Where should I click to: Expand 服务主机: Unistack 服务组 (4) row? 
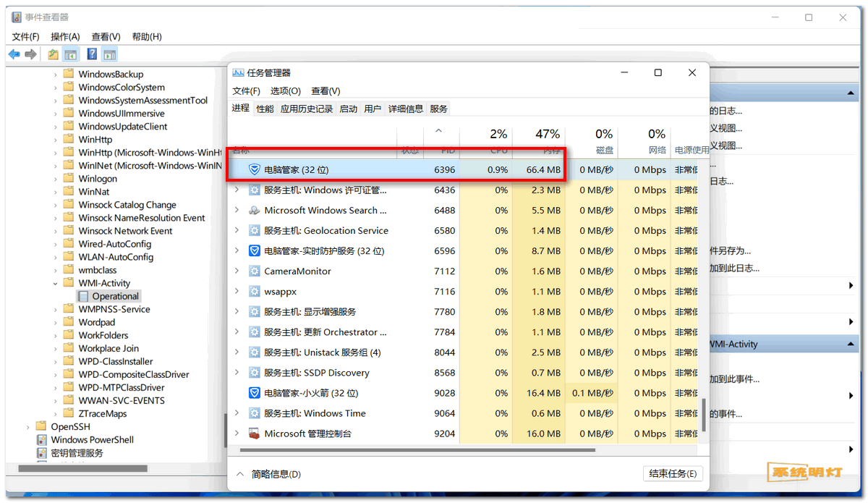coord(237,352)
